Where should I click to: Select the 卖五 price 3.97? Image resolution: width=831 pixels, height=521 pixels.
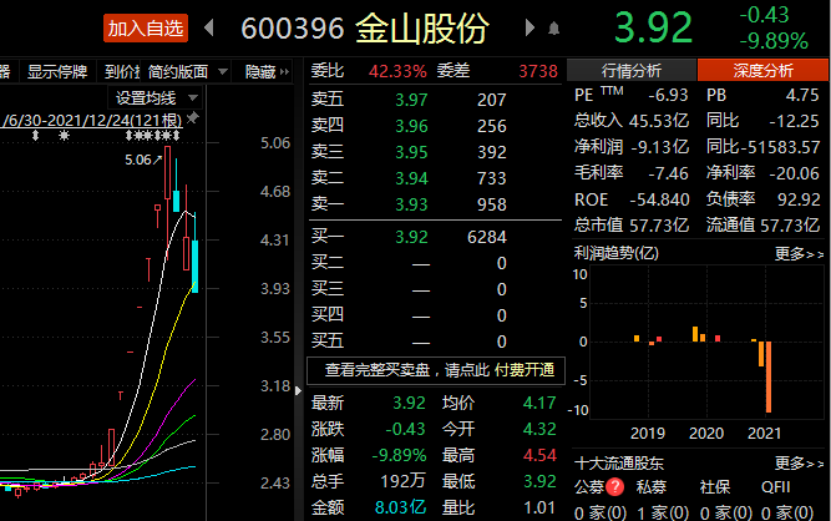411,100
